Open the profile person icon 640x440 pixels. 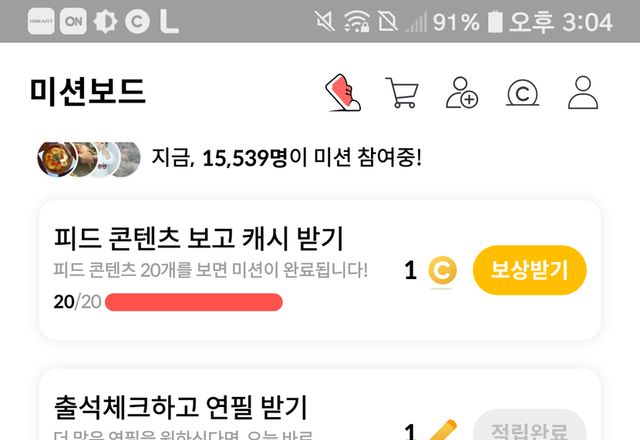pyautogui.click(x=583, y=93)
